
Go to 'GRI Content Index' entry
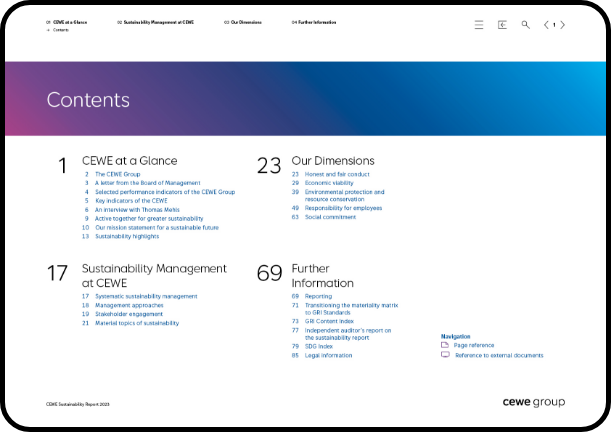point(329,321)
